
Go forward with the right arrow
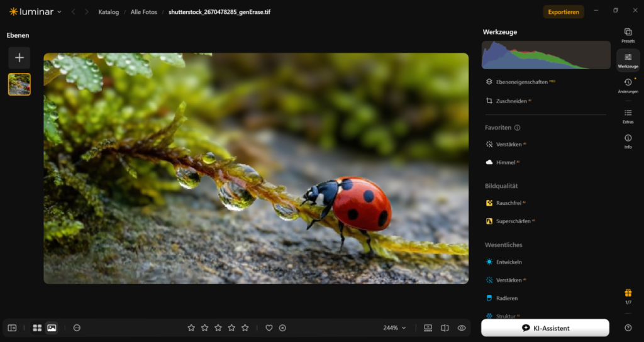87,12
